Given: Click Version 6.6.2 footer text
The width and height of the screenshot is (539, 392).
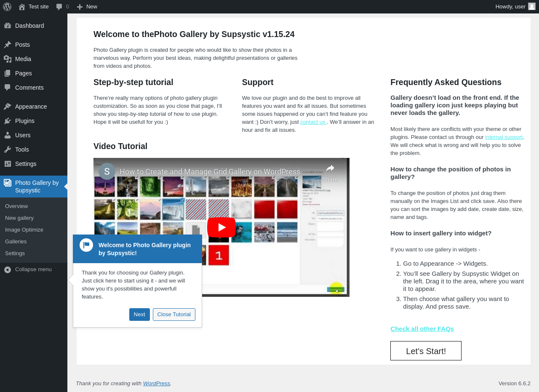Looking at the screenshot, I should click(515, 384).
